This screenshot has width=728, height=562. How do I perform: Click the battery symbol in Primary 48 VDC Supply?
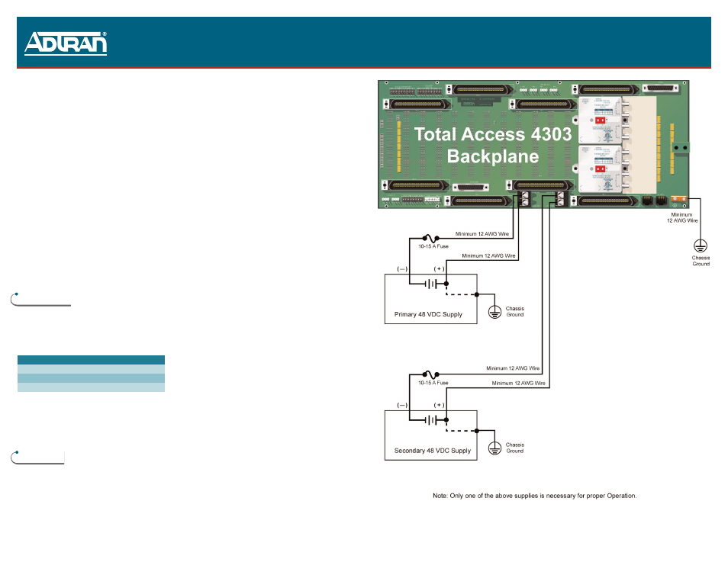point(432,284)
